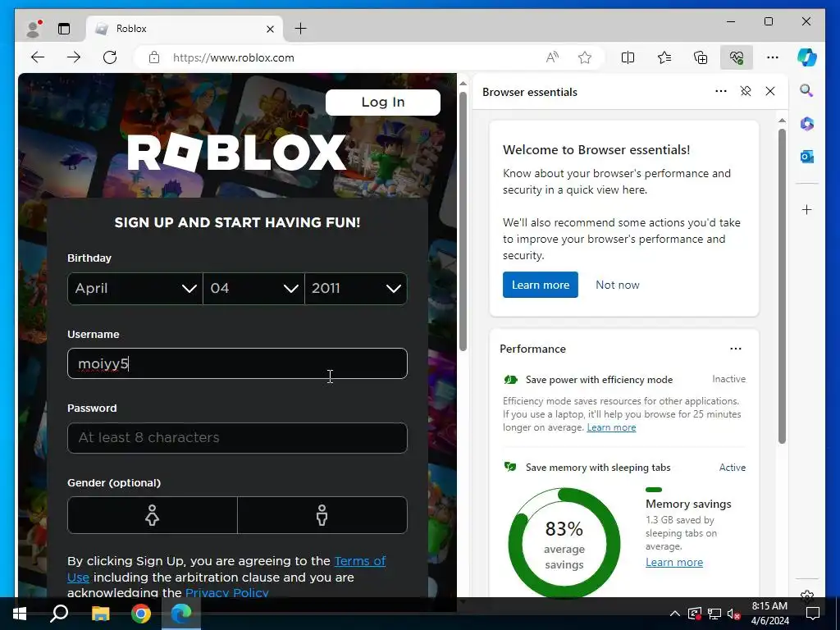Toggle the Browser essentials heart icon
The height and width of the screenshot is (630, 840).
click(x=737, y=57)
